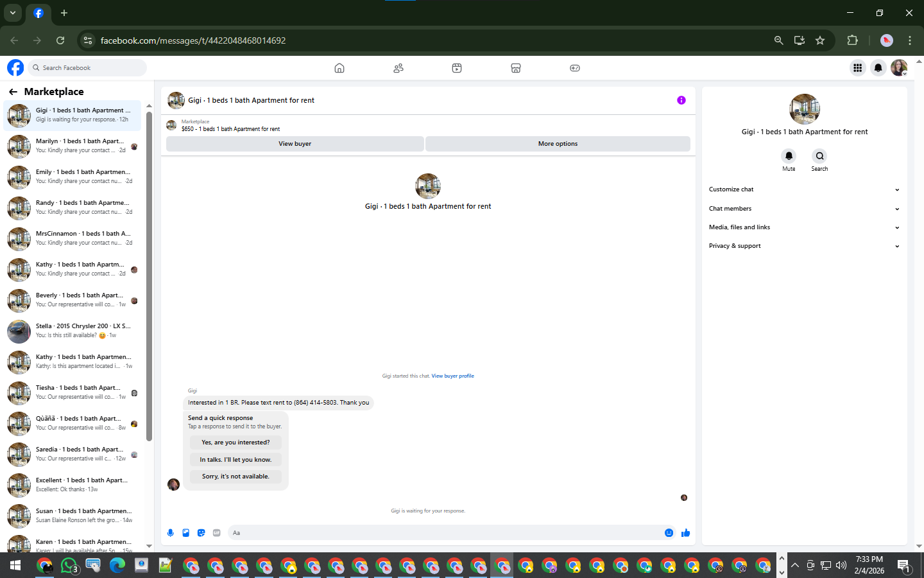Image resolution: width=924 pixels, height=578 pixels.
Task: Open Chrome extensions puzzle icon
Action: click(852, 40)
